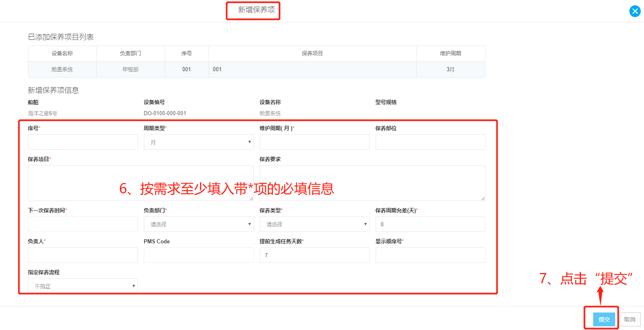Focus the 维护周期(月) input field
Image resolution: width=644 pixels, height=330 pixels.
pyautogui.click(x=315, y=142)
